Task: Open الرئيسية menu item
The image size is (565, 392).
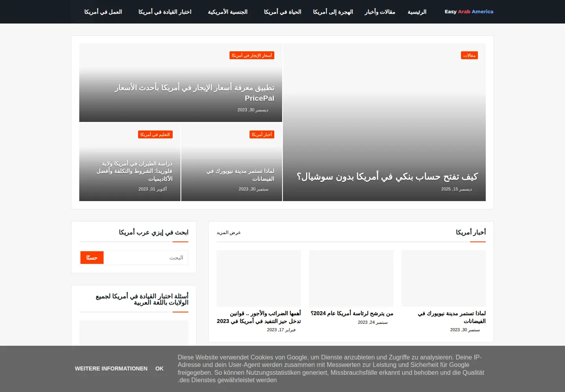Action: coord(417,12)
